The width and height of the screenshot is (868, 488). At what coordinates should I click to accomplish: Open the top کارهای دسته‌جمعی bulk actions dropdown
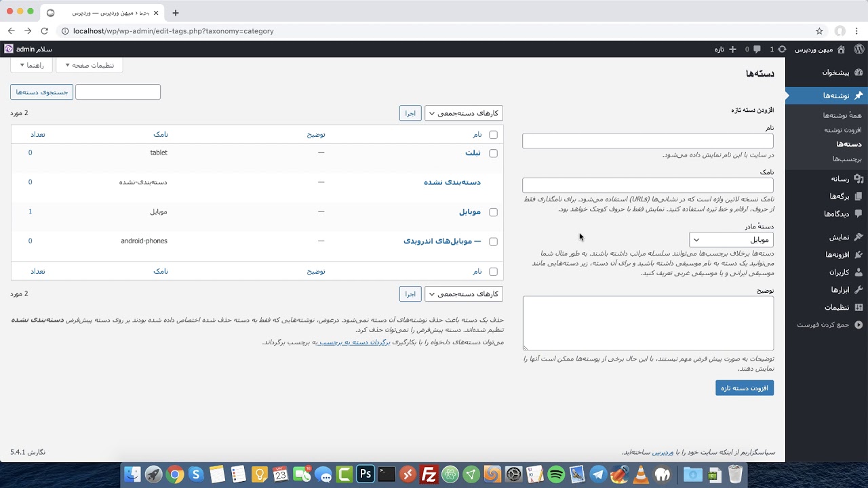tap(464, 113)
